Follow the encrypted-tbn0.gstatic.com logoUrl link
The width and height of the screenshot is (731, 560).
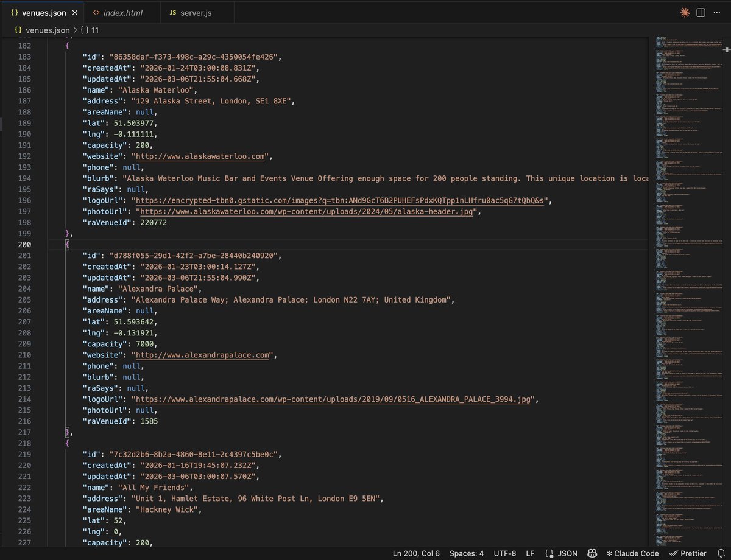(x=340, y=200)
